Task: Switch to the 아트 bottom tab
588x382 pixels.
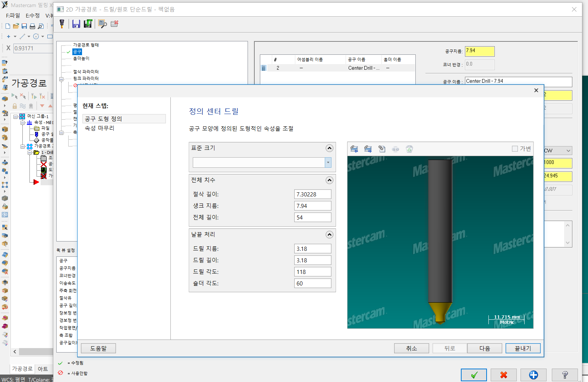Action: click(43, 369)
